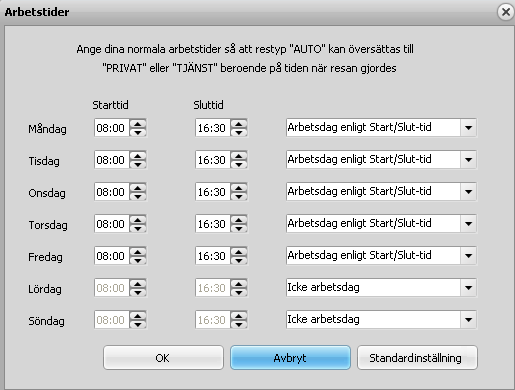Increase Torsdag end time with up arrow
Viewport: 515px width, 390px height.
[239, 220]
